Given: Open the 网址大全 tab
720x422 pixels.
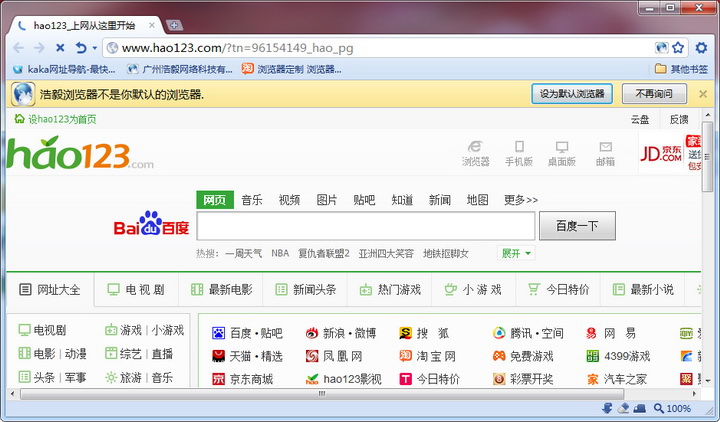Looking at the screenshot, I should pyautogui.click(x=50, y=290).
